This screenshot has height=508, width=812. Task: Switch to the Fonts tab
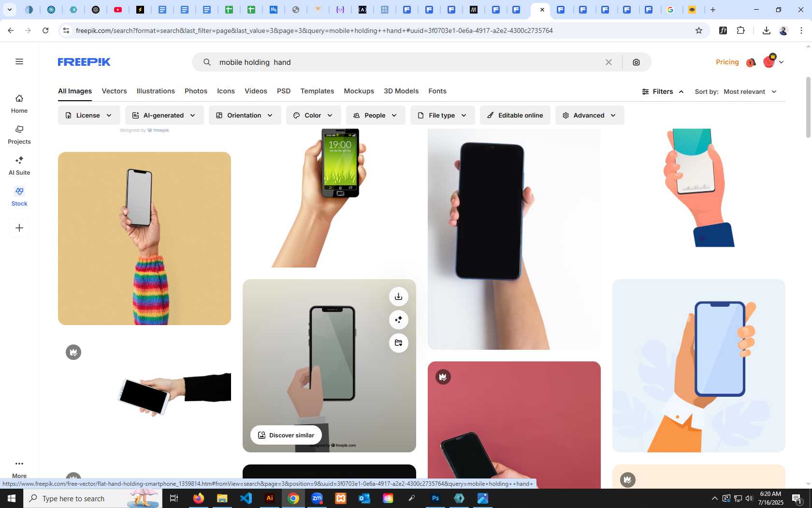pos(437,91)
